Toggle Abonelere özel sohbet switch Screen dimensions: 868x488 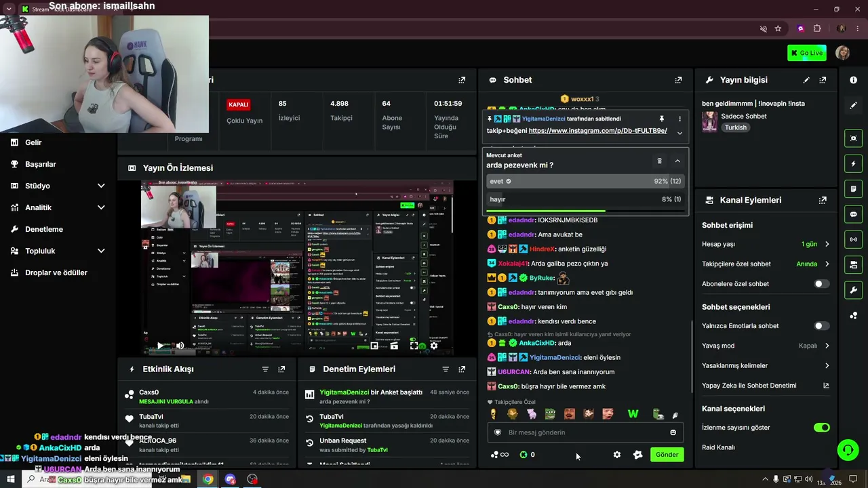click(x=821, y=284)
